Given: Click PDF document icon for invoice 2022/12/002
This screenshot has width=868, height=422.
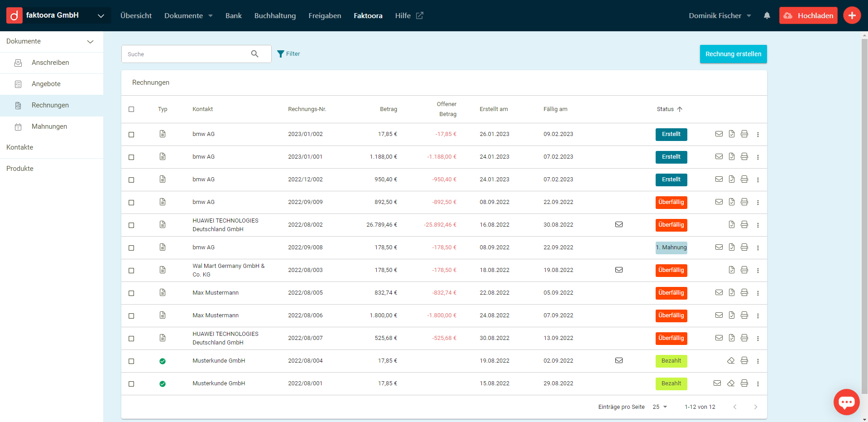Looking at the screenshot, I should tap(731, 179).
